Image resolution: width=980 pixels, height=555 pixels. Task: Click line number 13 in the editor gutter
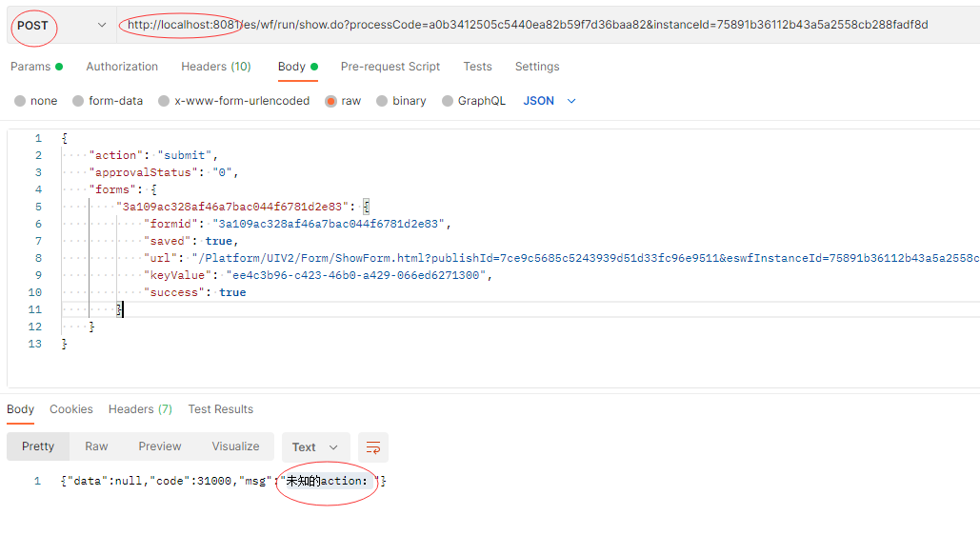[35, 344]
